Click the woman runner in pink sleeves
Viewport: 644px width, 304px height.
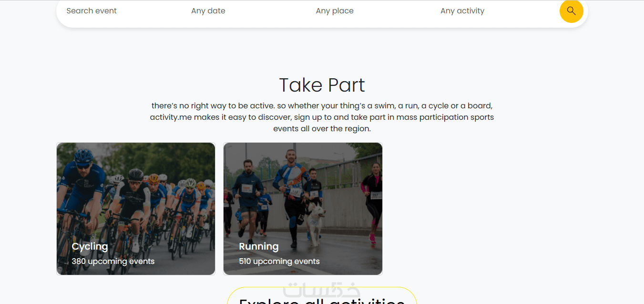373,193
